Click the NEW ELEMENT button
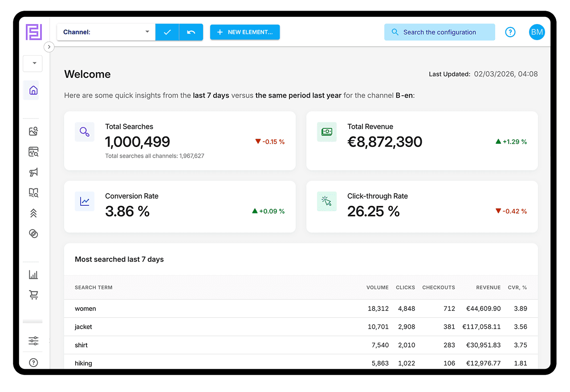 point(245,32)
